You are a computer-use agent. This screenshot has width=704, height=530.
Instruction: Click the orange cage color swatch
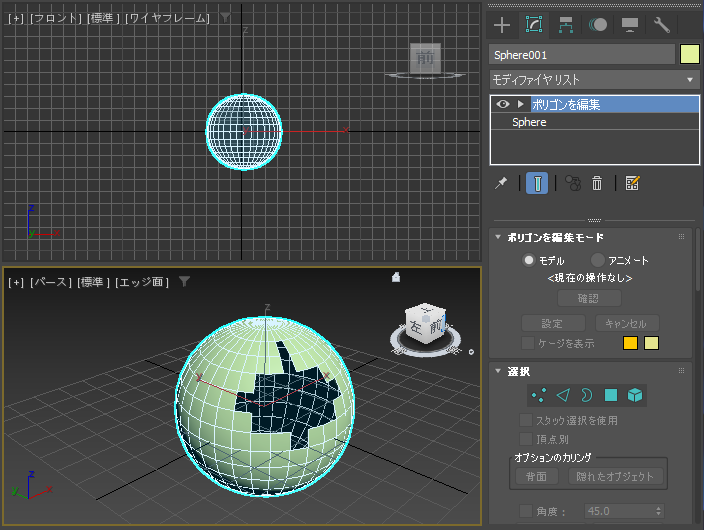coord(630,343)
